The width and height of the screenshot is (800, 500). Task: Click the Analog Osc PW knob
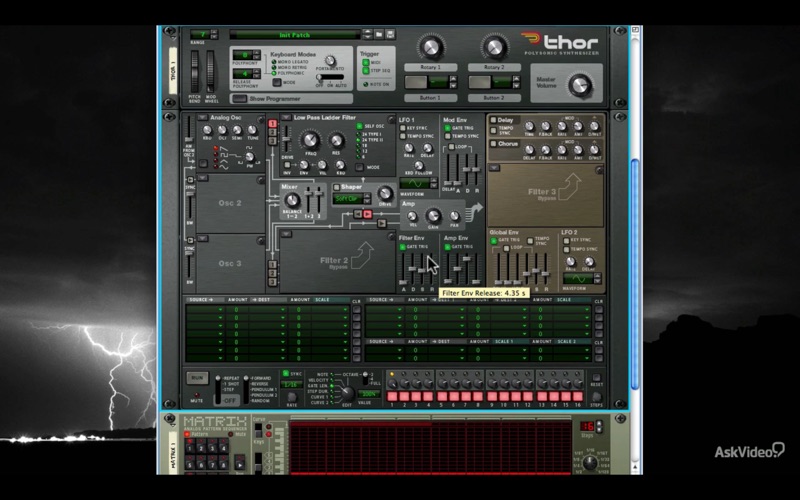249,156
